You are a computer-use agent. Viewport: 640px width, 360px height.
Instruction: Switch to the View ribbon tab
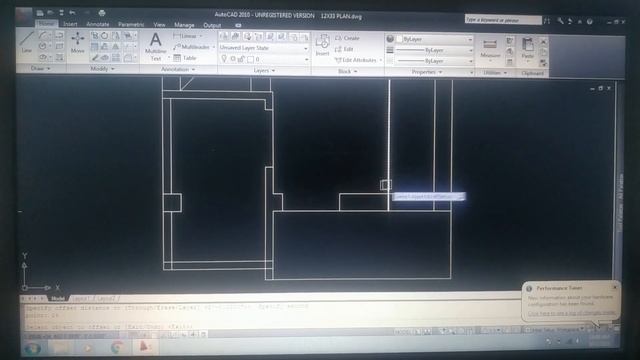[x=159, y=25]
